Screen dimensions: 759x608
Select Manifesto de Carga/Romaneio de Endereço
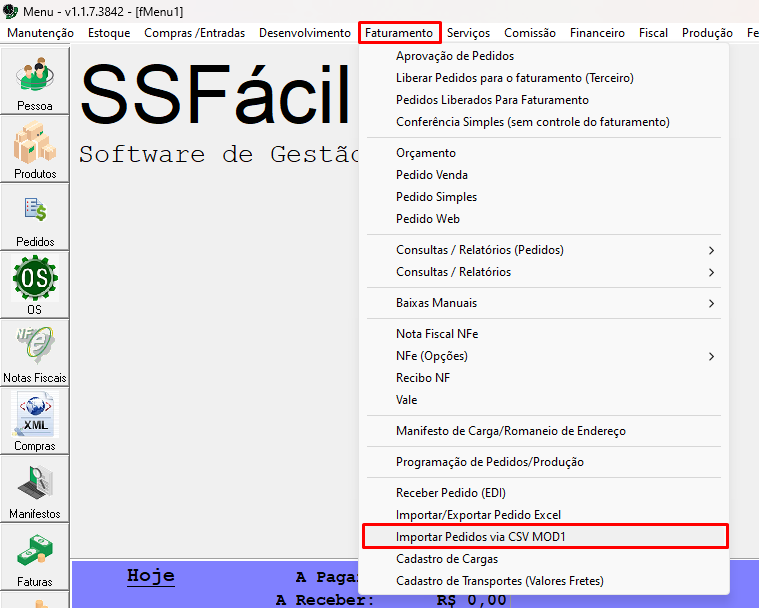coord(544,431)
